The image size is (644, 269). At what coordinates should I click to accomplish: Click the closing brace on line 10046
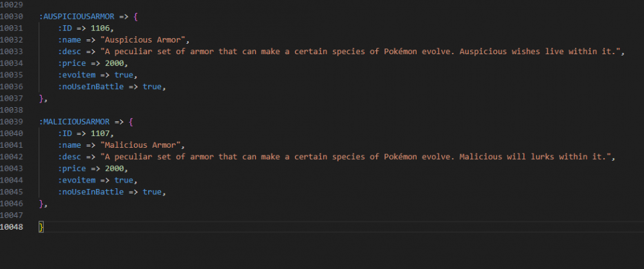(x=41, y=204)
